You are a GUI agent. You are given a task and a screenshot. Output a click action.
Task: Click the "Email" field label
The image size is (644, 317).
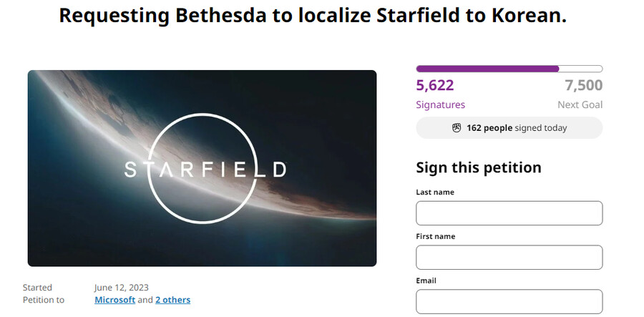tap(426, 281)
